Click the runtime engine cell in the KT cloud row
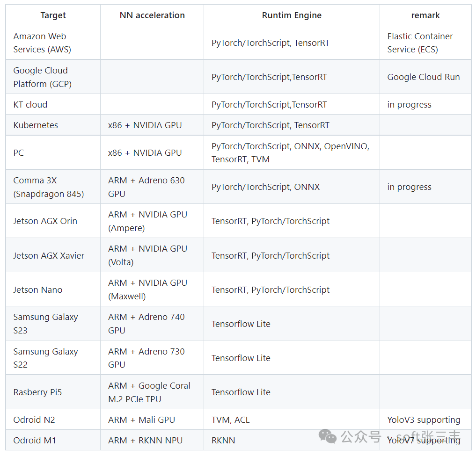 292,104
